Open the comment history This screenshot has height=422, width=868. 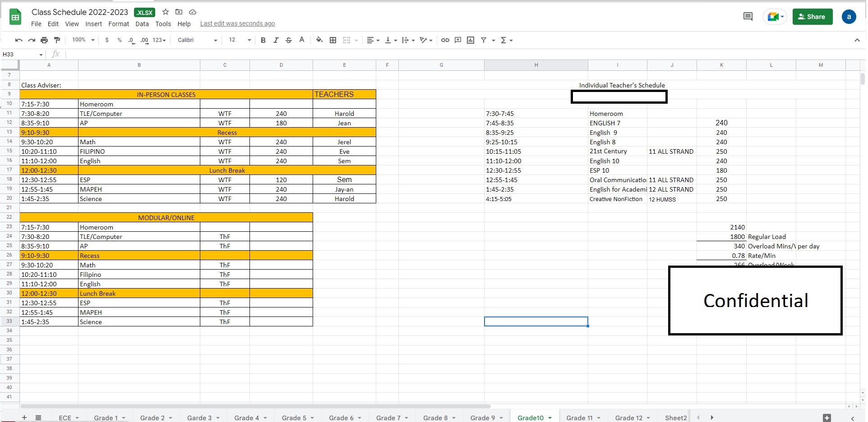tap(748, 17)
